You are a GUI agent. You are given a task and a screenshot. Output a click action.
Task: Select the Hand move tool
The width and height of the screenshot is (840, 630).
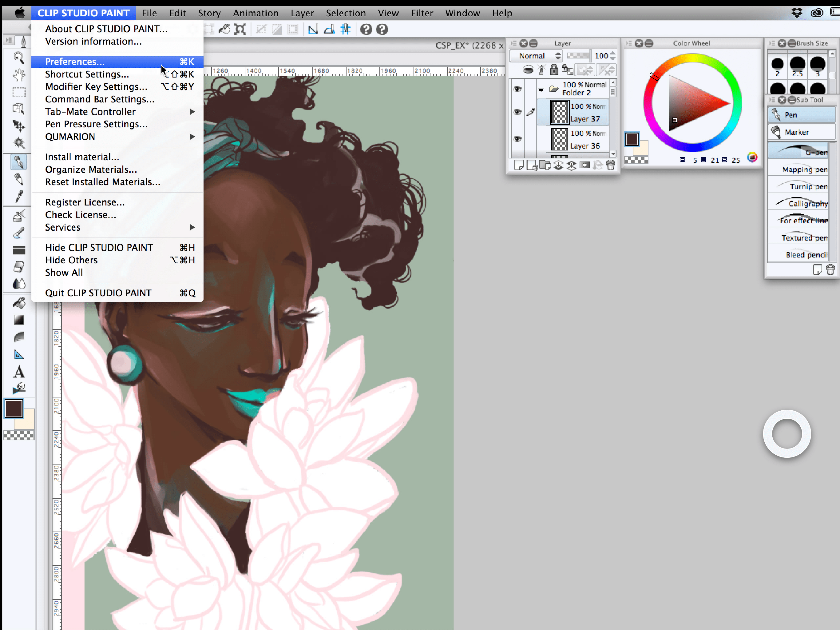click(x=18, y=75)
